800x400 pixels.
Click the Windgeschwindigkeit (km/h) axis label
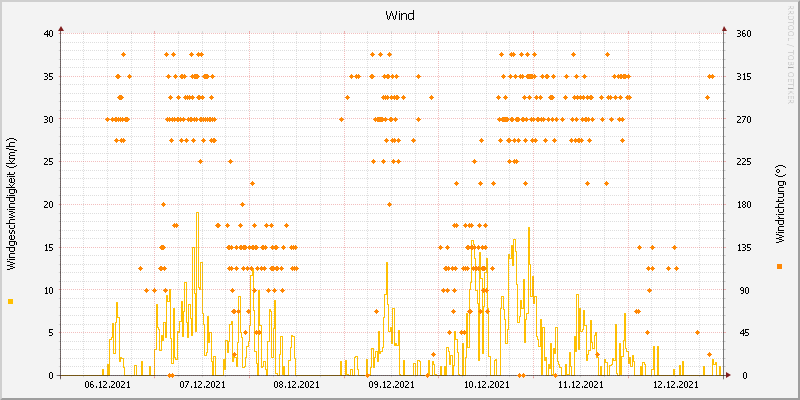12,204
